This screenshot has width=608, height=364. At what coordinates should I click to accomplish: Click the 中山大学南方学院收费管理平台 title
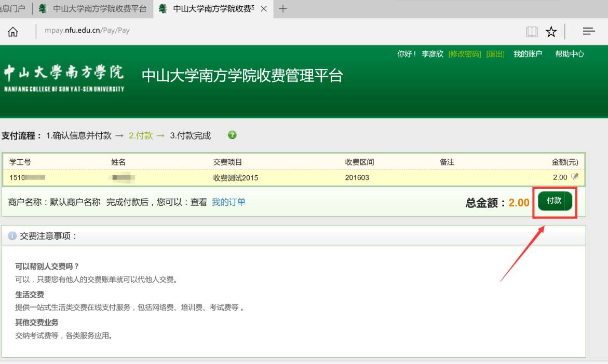242,76
